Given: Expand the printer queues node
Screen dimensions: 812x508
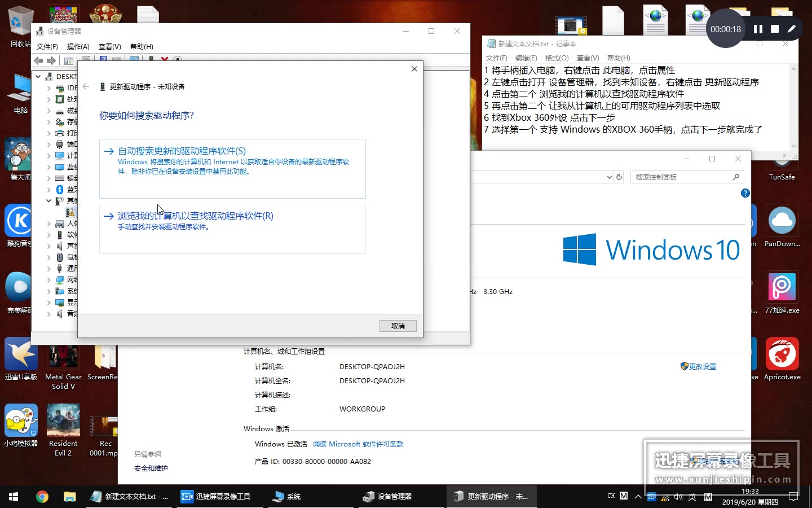Looking at the screenshot, I should tap(48, 133).
